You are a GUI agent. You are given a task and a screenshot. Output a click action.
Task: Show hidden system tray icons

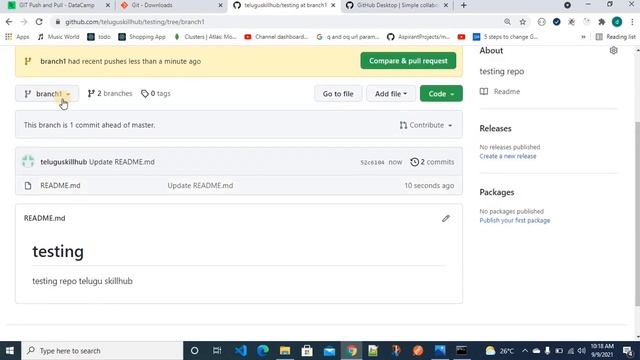[524, 351]
